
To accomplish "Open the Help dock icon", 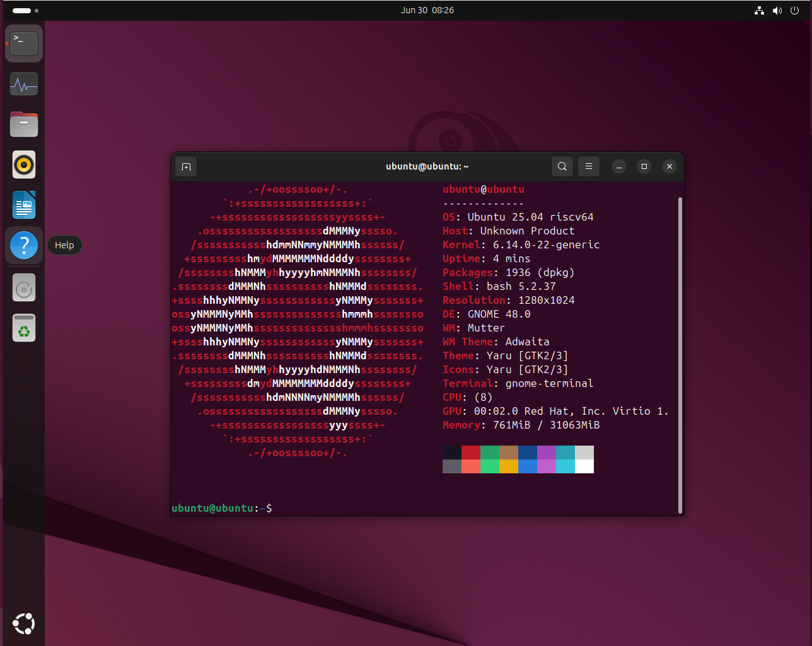I will pos(24,245).
